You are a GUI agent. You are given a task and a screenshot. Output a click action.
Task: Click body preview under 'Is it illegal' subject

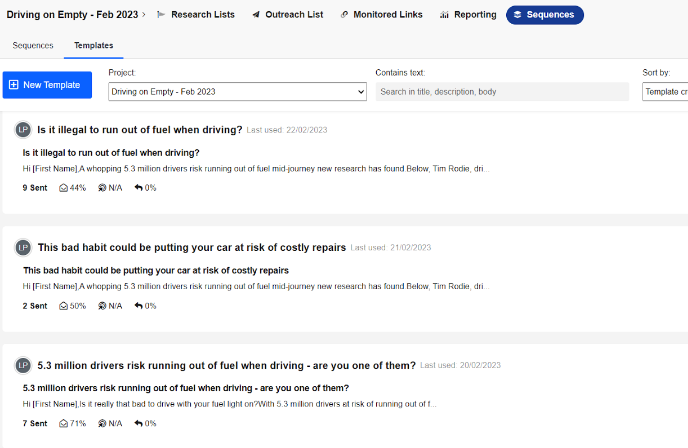pos(256,168)
